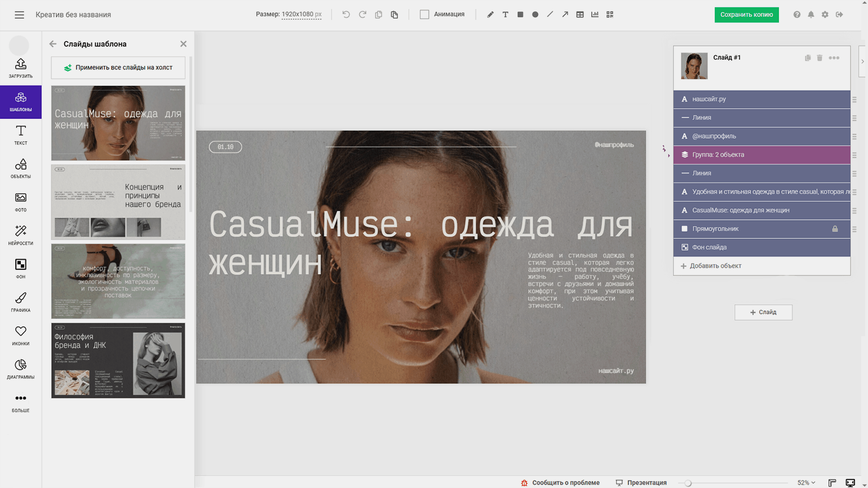Select the Философия бренда и ДНК template thumbnail
This screenshot has width=868, height=488.
point(118,361)
